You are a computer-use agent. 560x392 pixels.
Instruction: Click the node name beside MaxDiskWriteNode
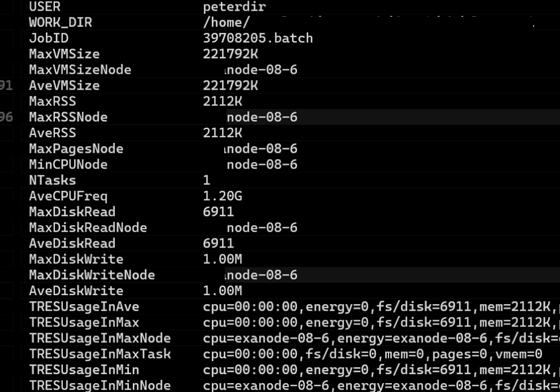pyautogui.click(x=261, y=275)
